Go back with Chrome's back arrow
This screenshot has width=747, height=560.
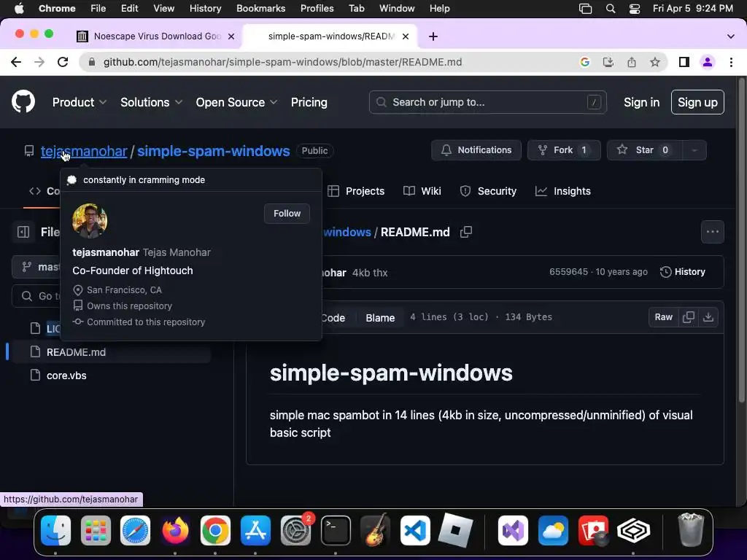pos(16,62)
